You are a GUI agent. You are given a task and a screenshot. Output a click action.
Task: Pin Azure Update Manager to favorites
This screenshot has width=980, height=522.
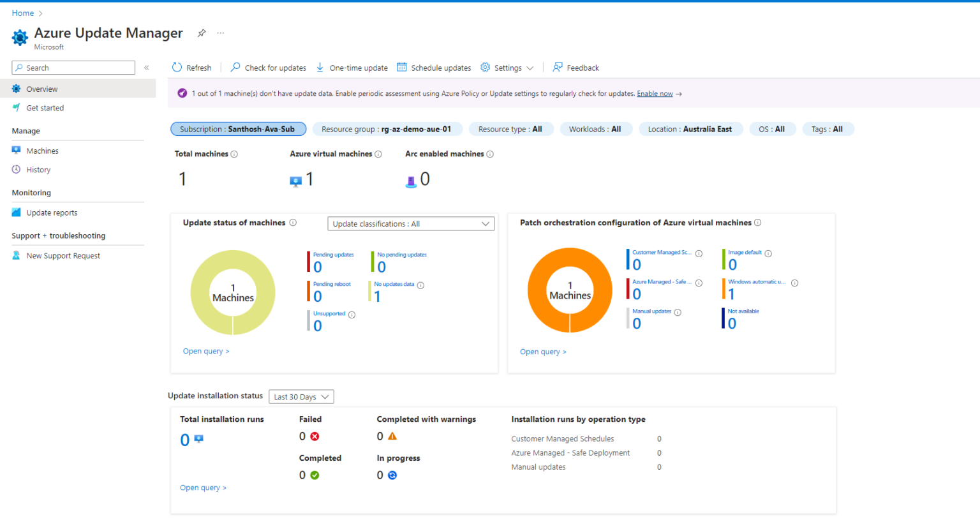(x=202, y=33)
